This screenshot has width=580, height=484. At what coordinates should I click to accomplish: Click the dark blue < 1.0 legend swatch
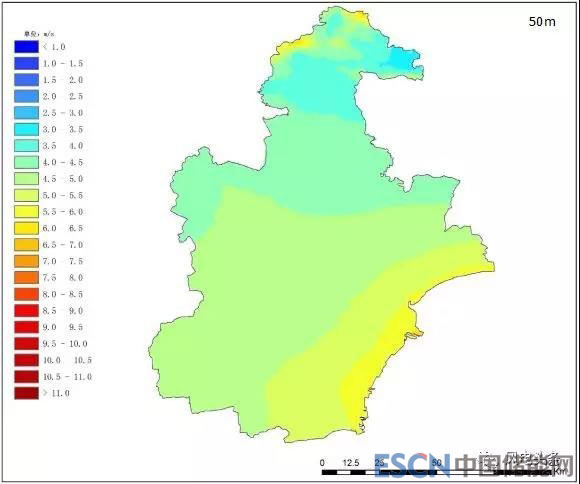[26, 47]
